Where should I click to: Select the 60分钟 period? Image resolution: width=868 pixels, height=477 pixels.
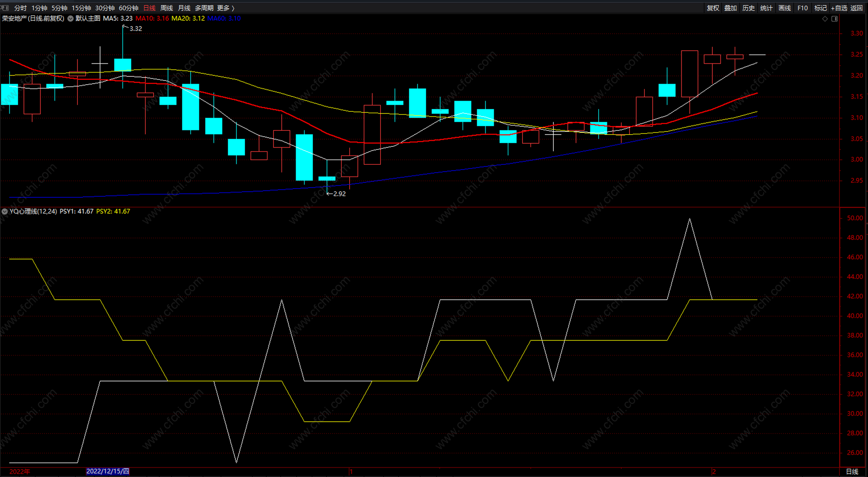tap(129, 8)
